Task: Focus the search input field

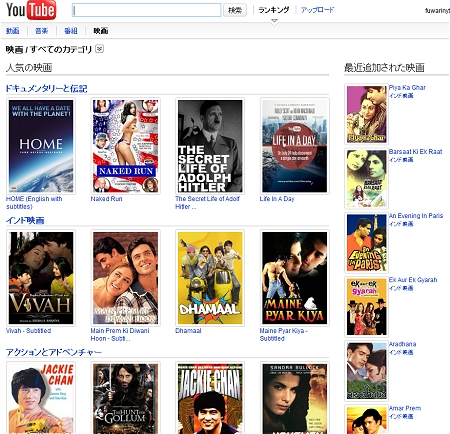Action: pyautogui.click(x=147, y=10)
